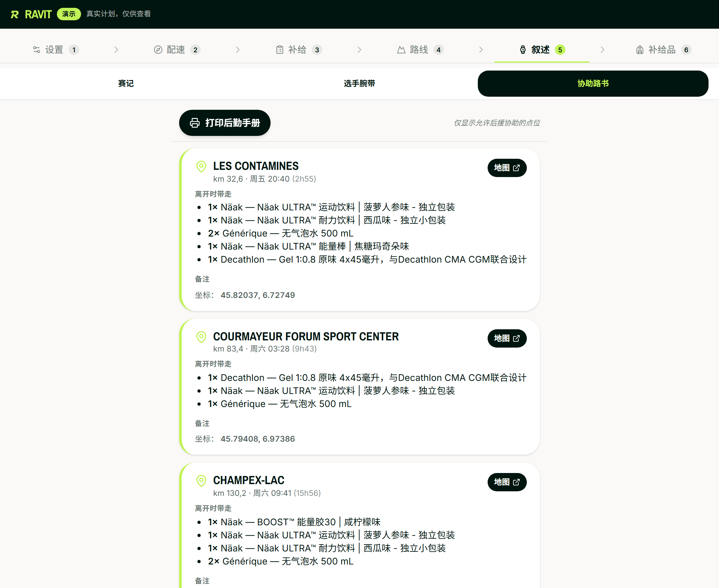Click chevron arrow after 叙述 step

click(602, 50)
